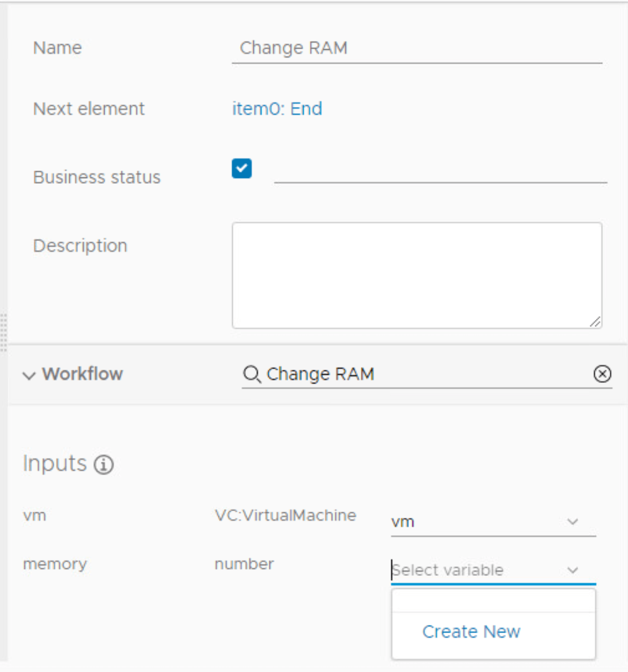Click the search magnifier icon in Workflow field
This screenshot has height=672, width=628.
pyautogui.click(x=252, y=374)
